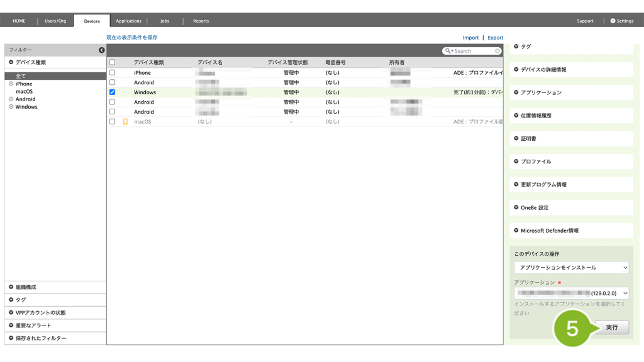Click the Settings gear icon
Image resolution: width=644 pixels, height=362 pixels.
click(x=613, y=21)
